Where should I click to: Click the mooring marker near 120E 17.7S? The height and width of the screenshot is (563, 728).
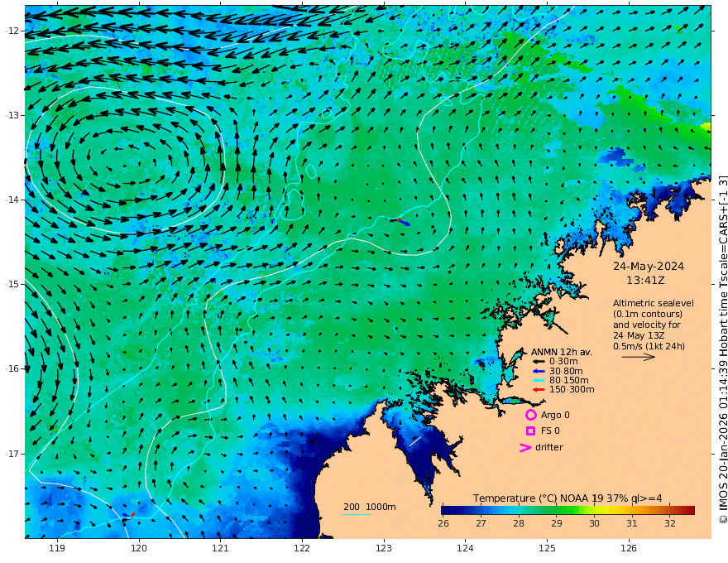pos(128,515)
